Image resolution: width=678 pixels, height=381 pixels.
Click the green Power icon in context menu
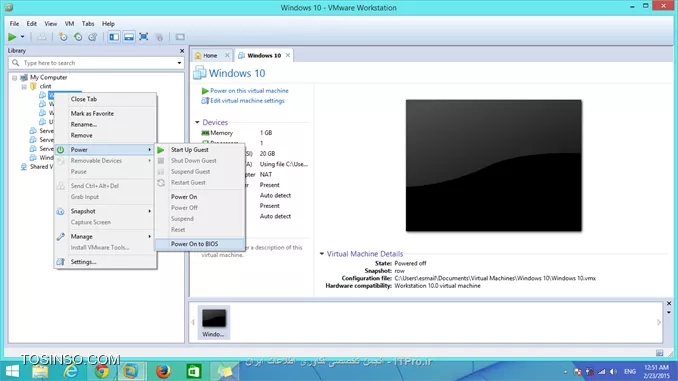[x=61, y=150]
